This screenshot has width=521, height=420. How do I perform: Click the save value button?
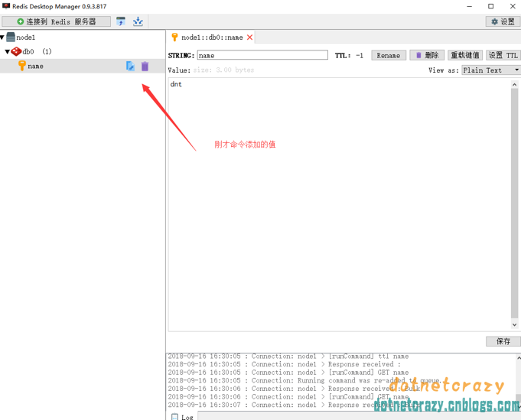point(503,341)
